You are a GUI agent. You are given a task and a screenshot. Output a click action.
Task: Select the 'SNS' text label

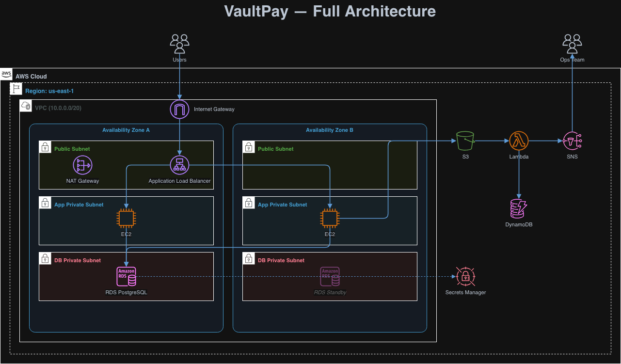click(572, 157)
